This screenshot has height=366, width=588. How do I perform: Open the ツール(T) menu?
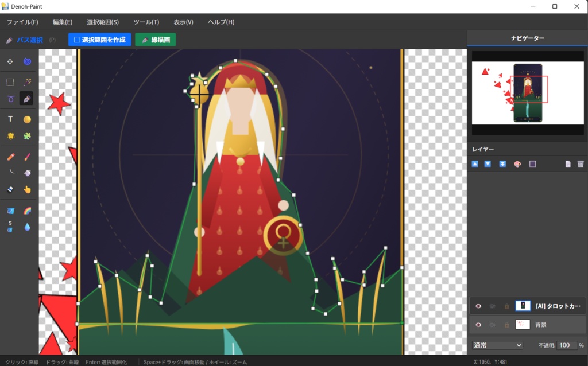(146, 22)
